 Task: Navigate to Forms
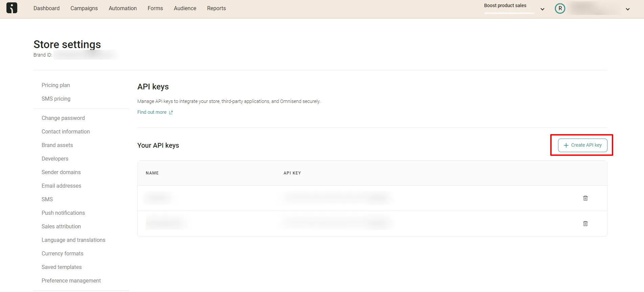tap(155, 8)
